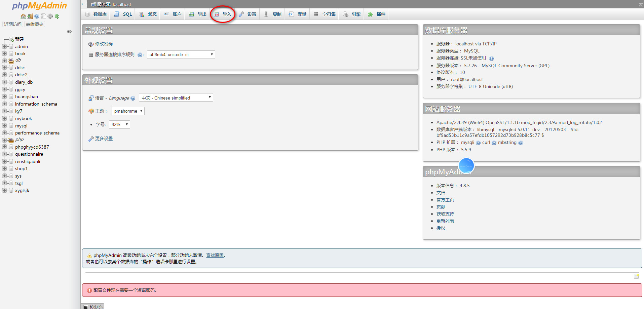Switch to the 状态 tab
This screenshot has height=309, width=644.
(148, 14)
